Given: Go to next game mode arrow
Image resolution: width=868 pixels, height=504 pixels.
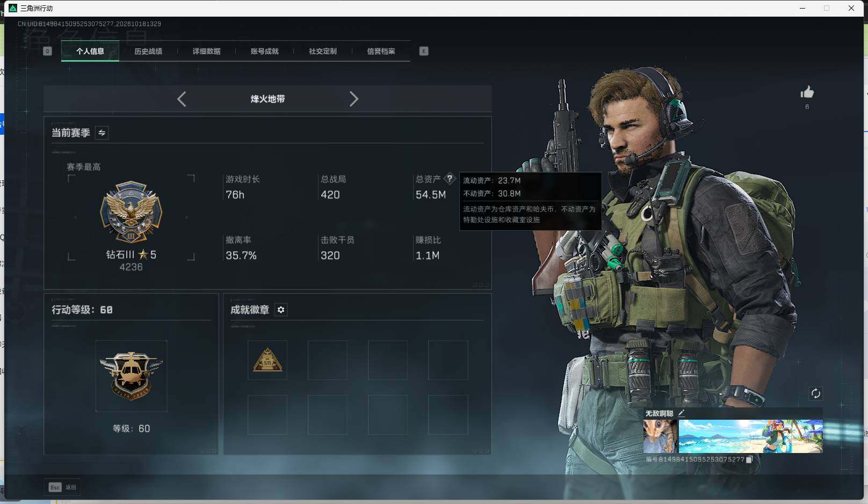Looking at the screenshot, I should pyautogui.click(x=353, y=99).
